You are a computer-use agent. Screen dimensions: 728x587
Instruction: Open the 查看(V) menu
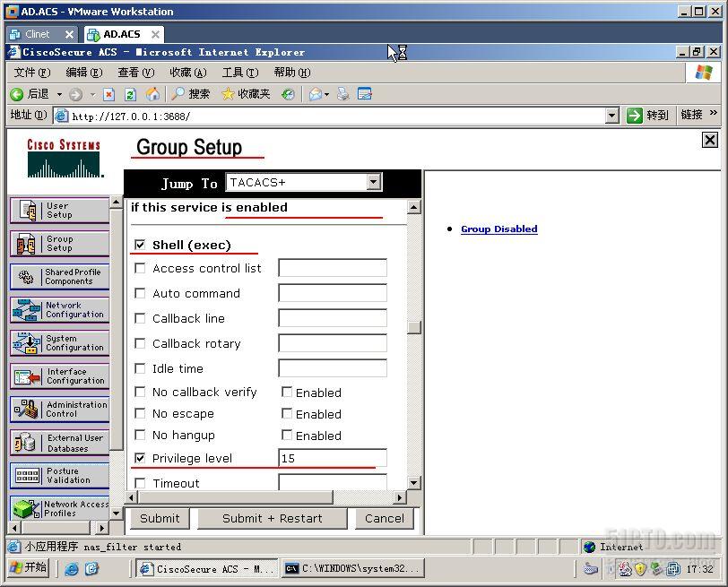pyautogui.click(x=136, y=73)
